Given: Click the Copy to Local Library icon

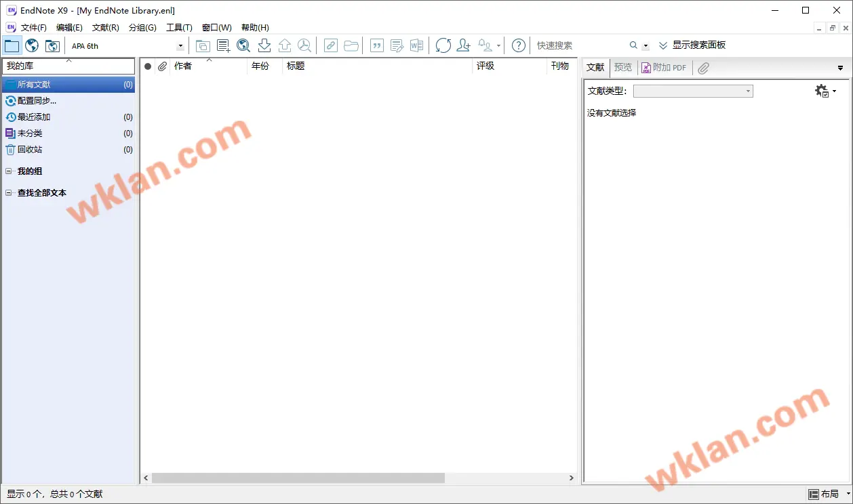Looking at the screenshot, I should click(203, 45).
